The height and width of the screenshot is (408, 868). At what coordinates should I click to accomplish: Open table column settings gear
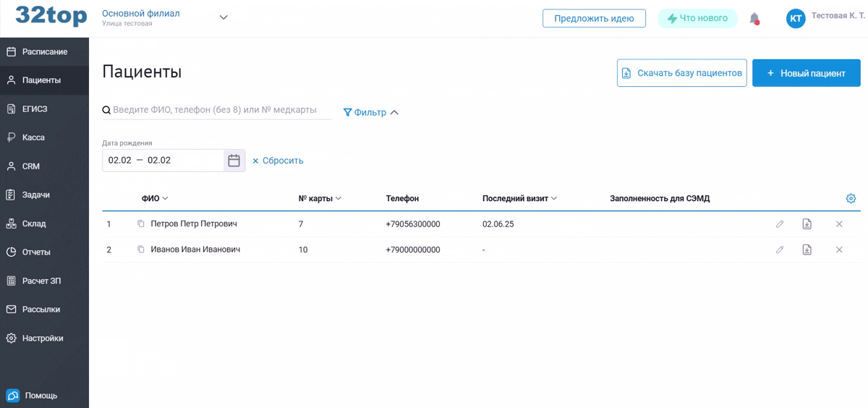pos(851,198)
